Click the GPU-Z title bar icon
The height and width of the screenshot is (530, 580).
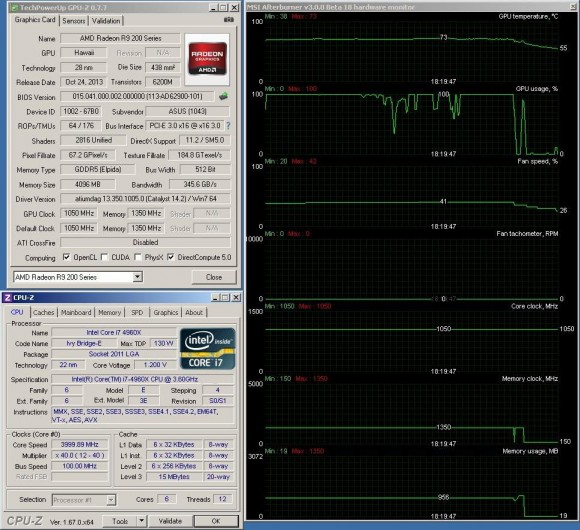click(14, 7)
